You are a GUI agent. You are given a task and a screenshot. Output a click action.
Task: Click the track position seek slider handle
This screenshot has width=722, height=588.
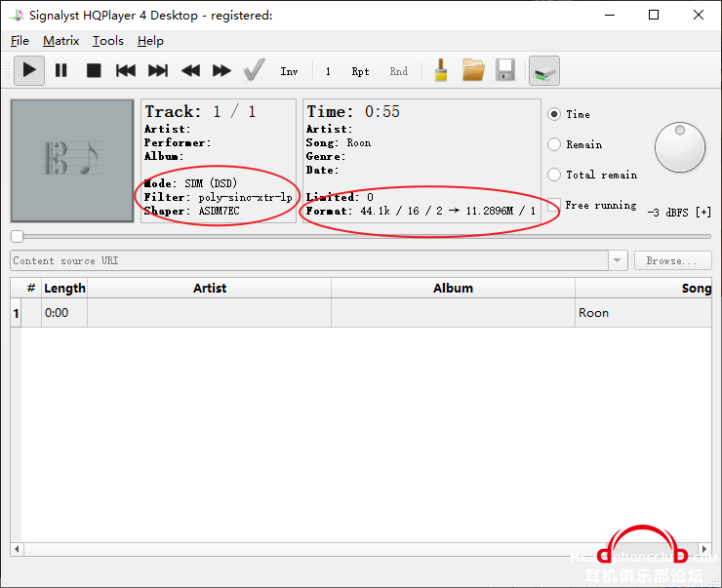(17, 237)
